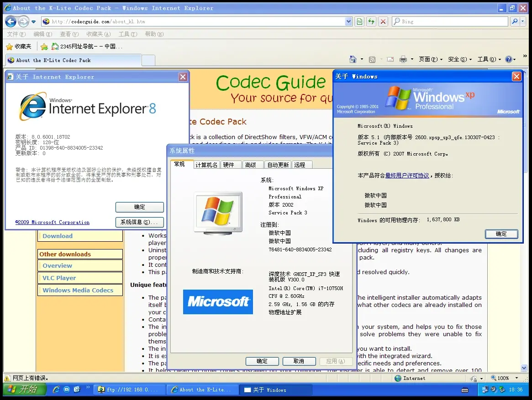532x400 pixels.
Task: Select the About the K-Lite Codec Pack tab
Action: [73, 60]
